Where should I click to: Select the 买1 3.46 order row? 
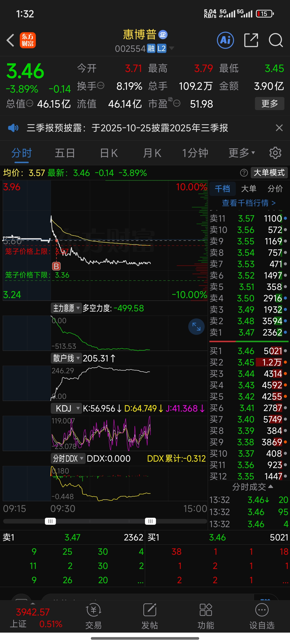pos(249,351)
